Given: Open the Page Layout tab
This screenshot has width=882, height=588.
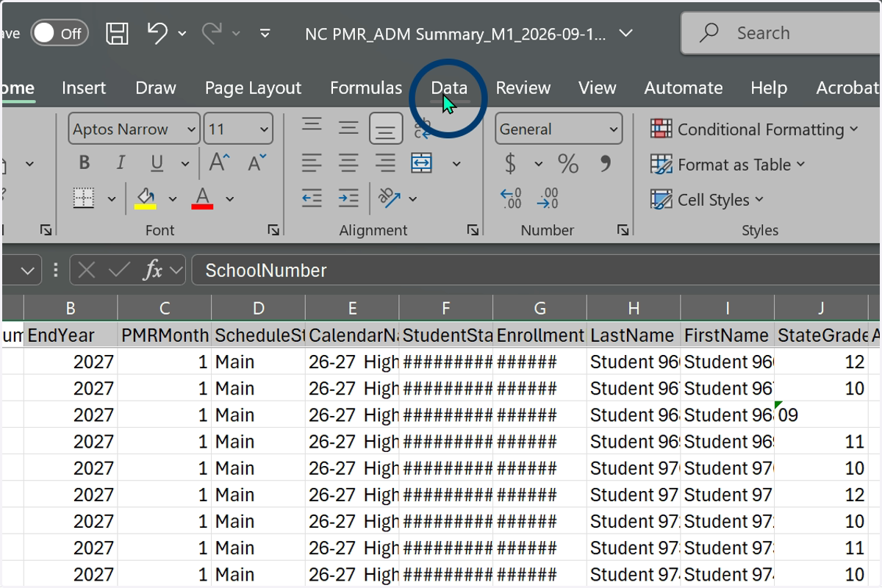Looking at the screenshot, I should (x=253, y=88).
